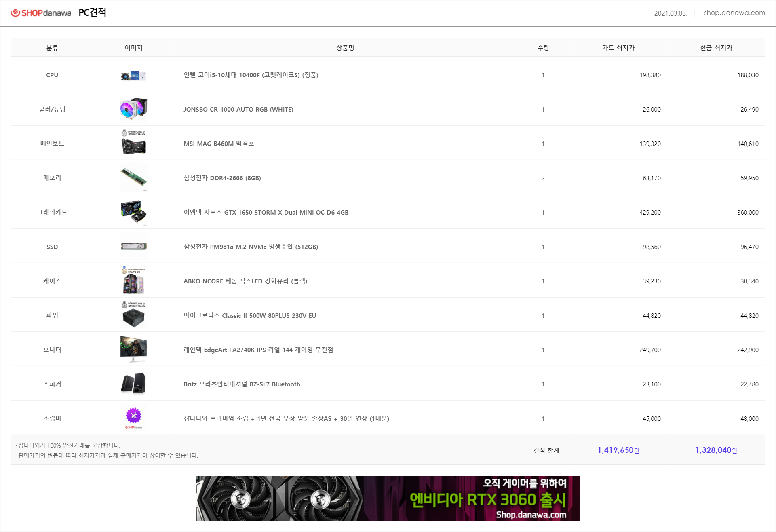The width and height of the screenshot is (776, 532).
Task: Select the 파워 category cell
Action: [x=52, y=316]
